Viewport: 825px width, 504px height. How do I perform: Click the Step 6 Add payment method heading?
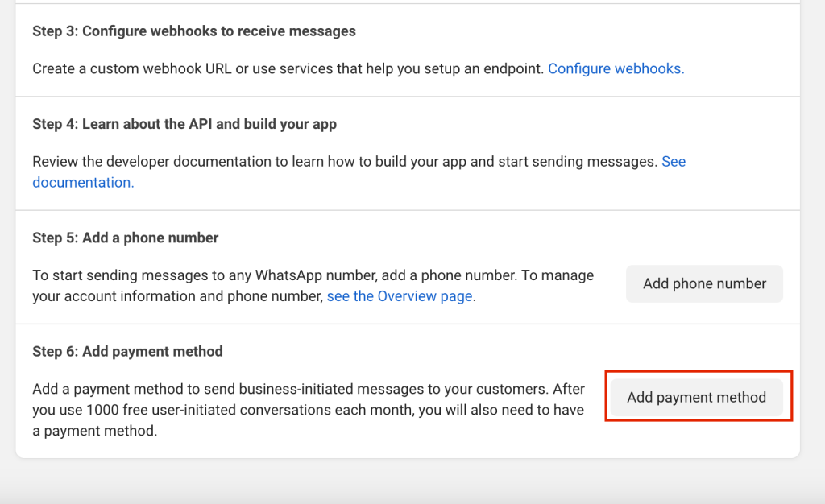tap(127, 352)
